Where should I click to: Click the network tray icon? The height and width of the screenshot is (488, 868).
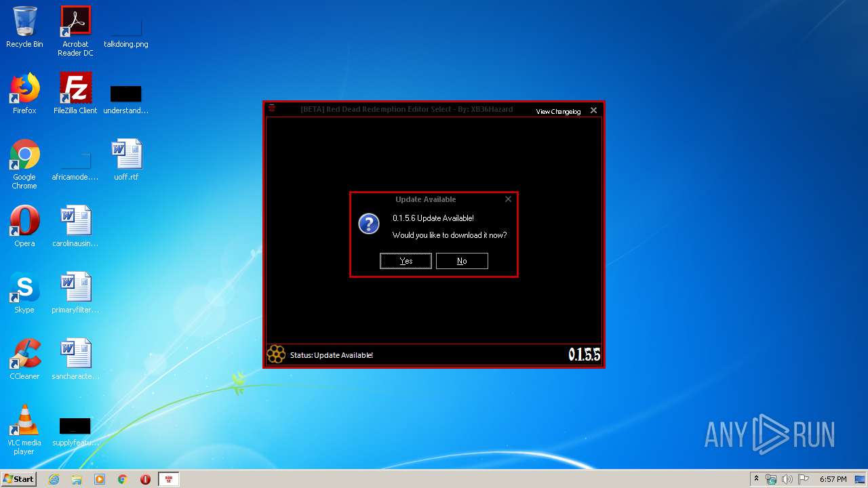point(771,479)
